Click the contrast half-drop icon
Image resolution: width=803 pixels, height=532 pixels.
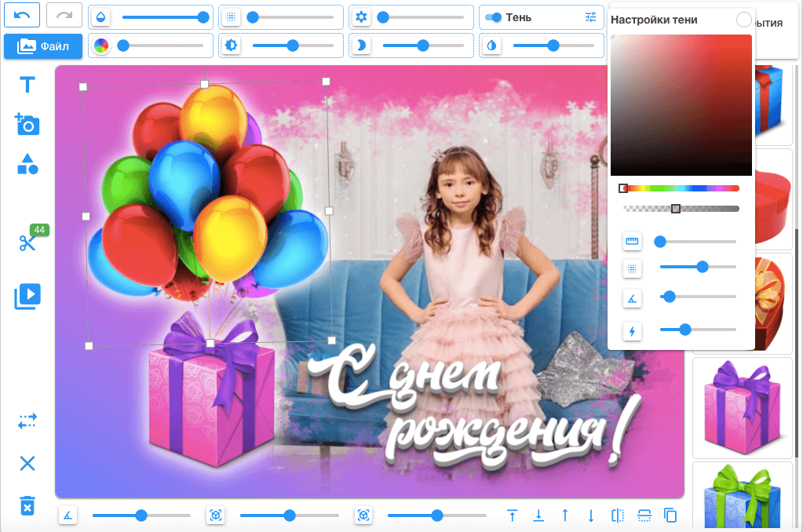tap(491, 46)
